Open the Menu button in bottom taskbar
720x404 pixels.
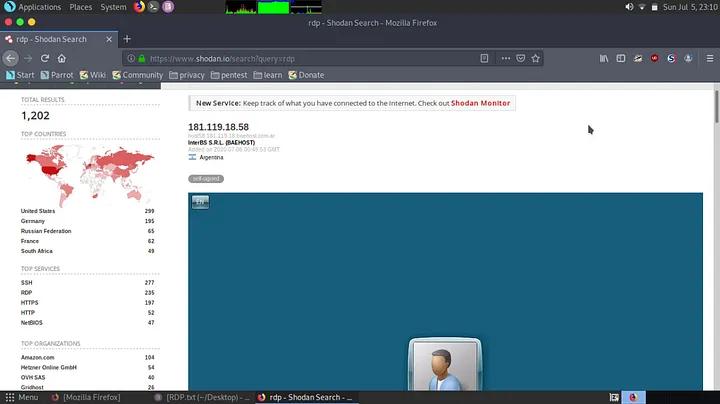point(22,398)
